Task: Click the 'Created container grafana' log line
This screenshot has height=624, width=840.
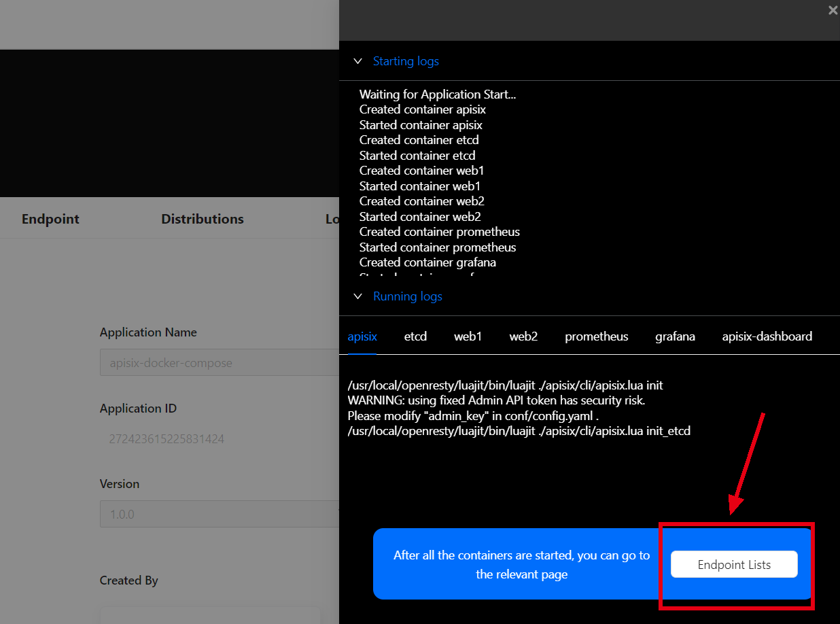Action: click(427, 262)
